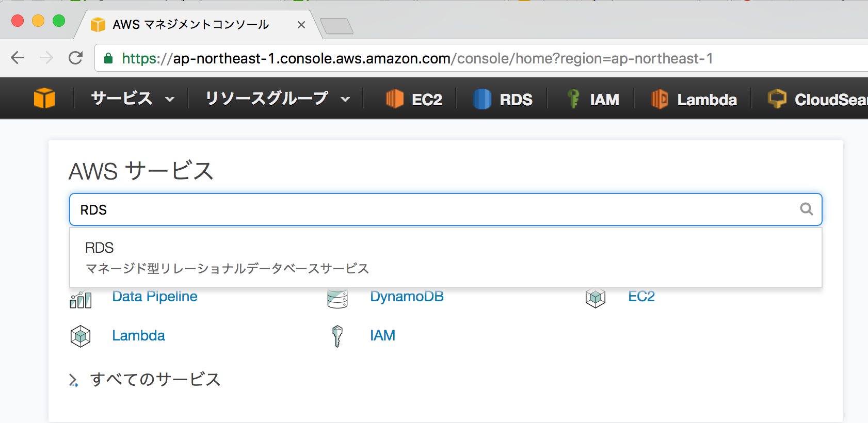The image size is (868, 423).
Task: Click the CloudSearch shortcut icon
Action: click(x=777, y=98)
